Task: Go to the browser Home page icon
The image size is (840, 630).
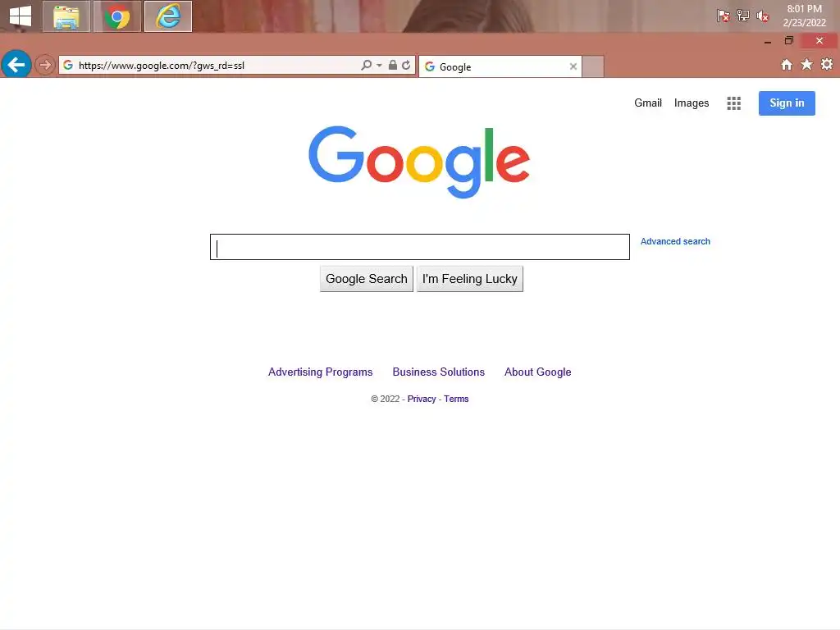Action: [x=787, y=65]
